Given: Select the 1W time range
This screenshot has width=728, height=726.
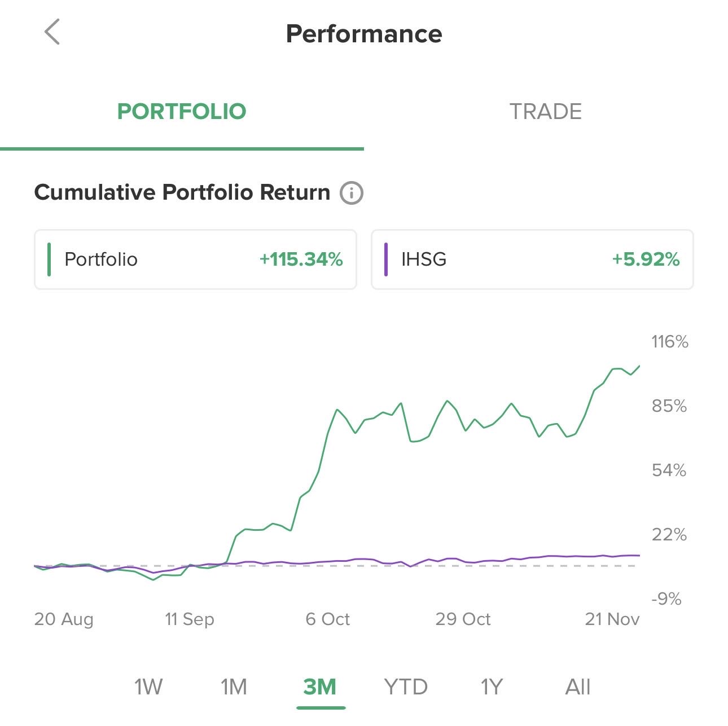Looking at the screenshot, I should (148, 687).
